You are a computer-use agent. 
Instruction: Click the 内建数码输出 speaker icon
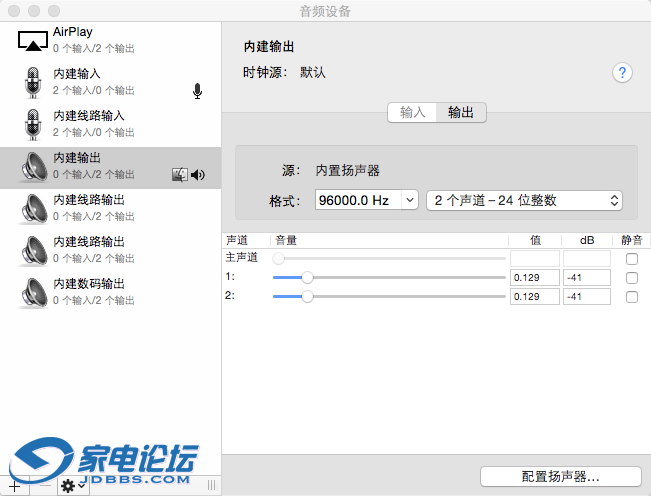(34, 293)
